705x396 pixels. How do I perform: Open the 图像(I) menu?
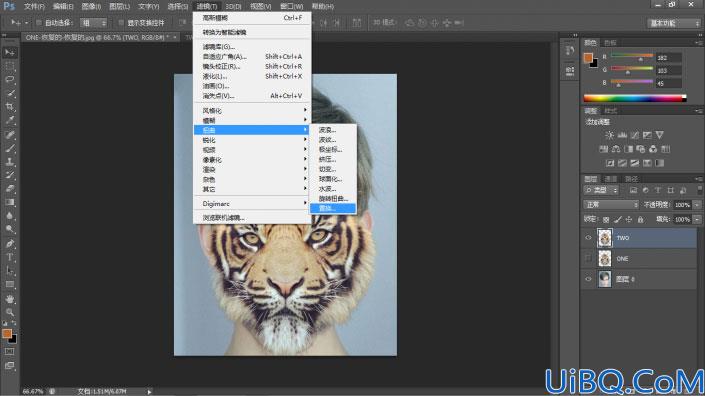pyautogui.click(x=91, y=6)
